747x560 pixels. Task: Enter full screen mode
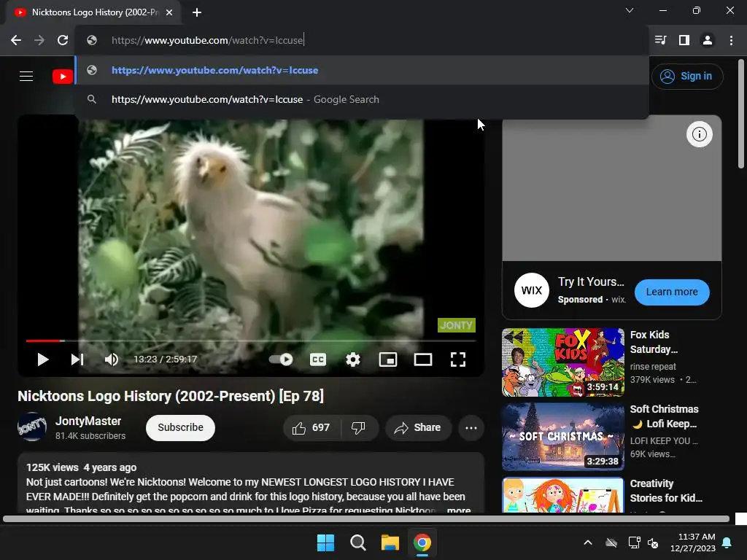458,359
